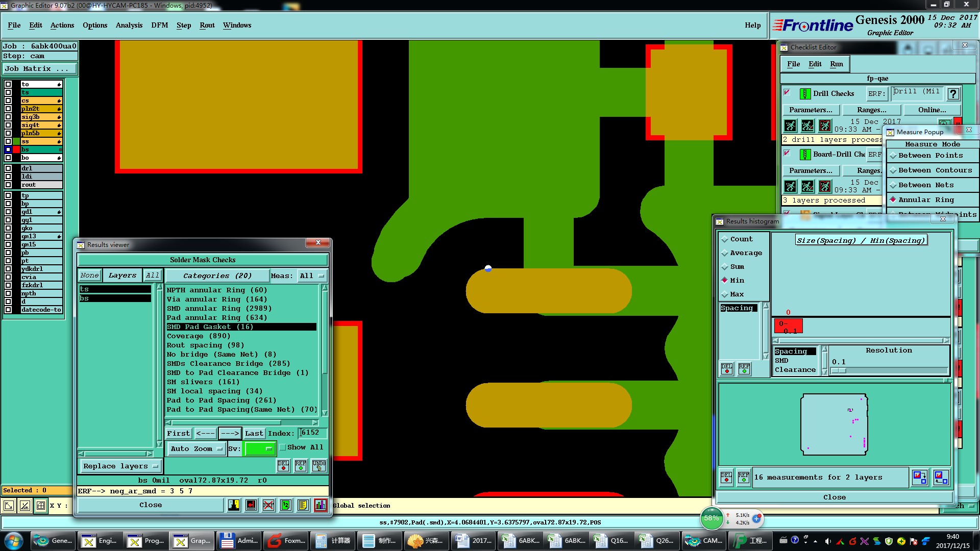Open the calculator app in taskbar

click(332, 541)
